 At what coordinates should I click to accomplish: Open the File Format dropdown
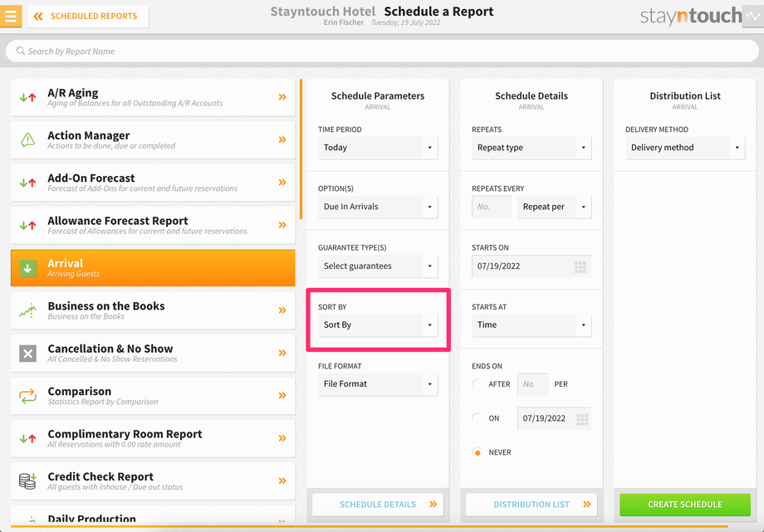coord(378,384)
